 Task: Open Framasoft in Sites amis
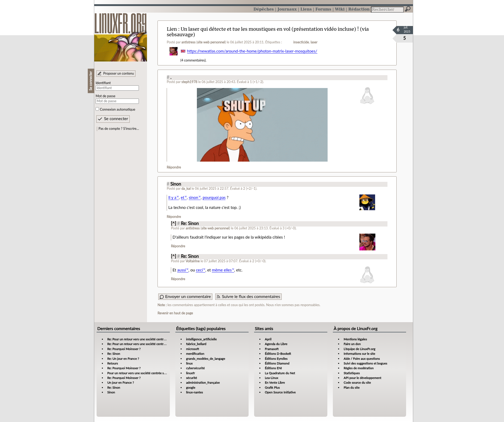click(272, 349)
